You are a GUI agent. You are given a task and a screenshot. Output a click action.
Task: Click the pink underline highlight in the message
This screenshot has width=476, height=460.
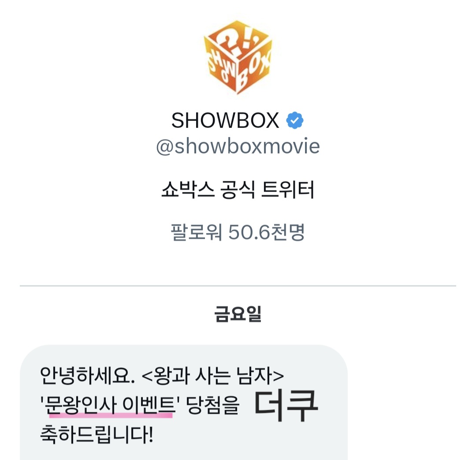tap(111, 415)
